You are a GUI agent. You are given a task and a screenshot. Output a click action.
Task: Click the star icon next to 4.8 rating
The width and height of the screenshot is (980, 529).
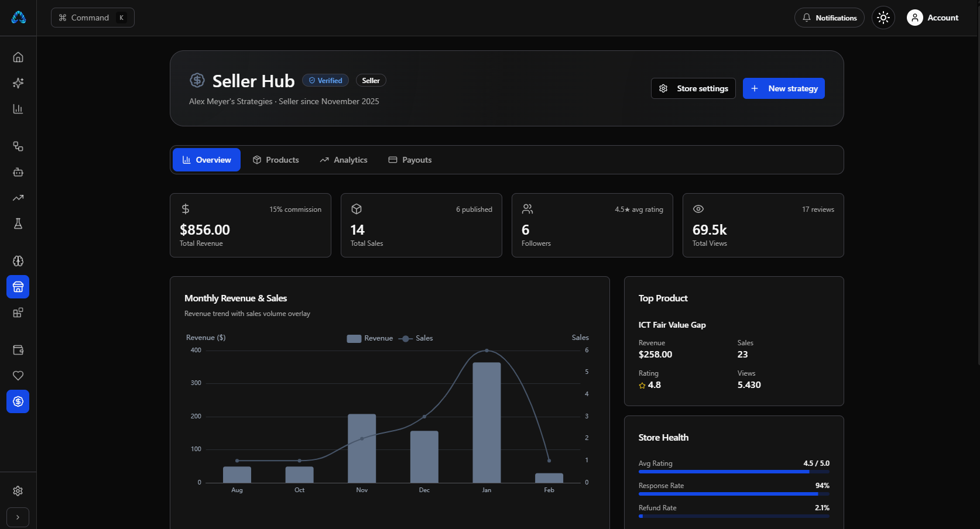click(642, 386)
